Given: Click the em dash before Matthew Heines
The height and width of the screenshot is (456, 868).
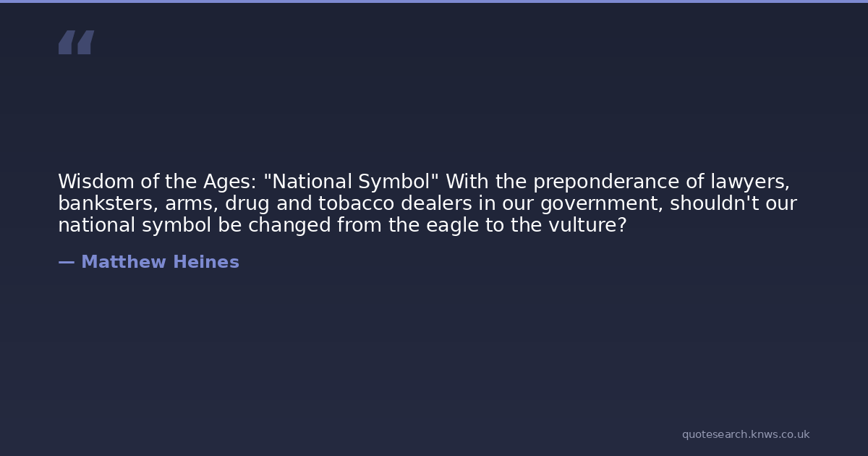Looking at the screenshot, I should (x=66, y=262).
